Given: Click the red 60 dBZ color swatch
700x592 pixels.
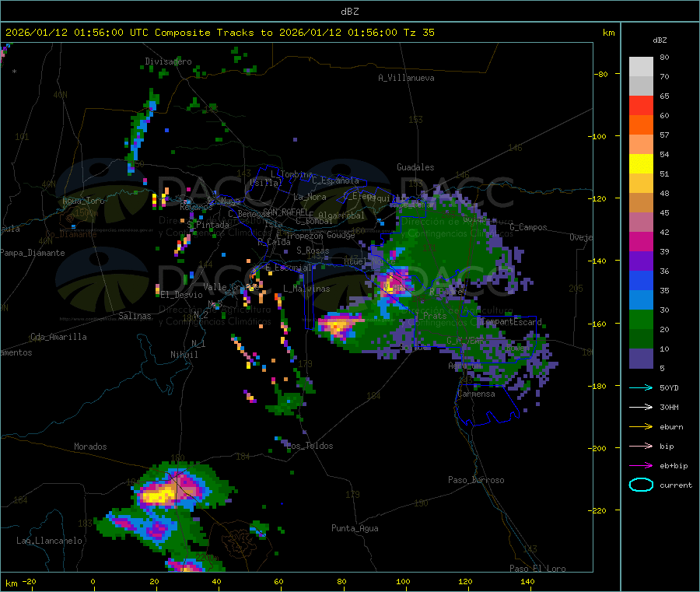Looking at the screenshot, I should click(x=641, y=105).
